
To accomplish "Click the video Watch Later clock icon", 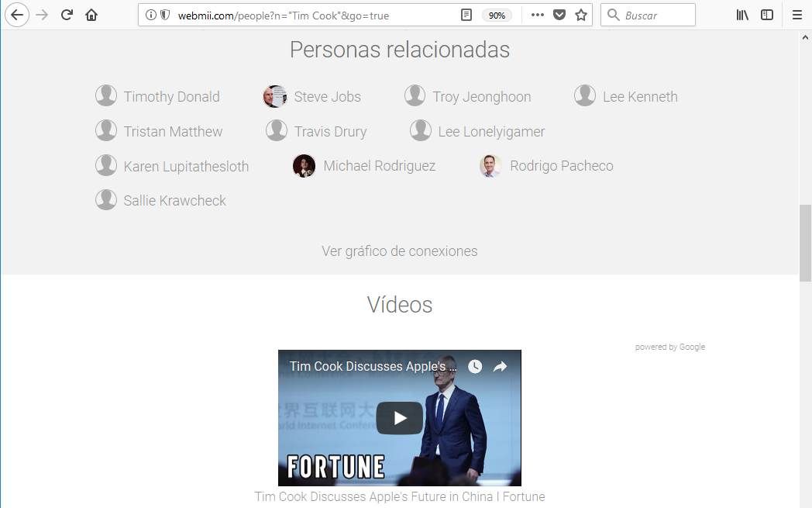I will (475, 366).
